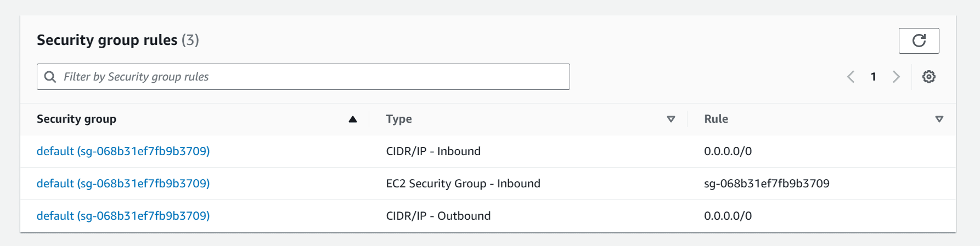This screenshot has height=246, width=980.
Task: Open table preferences with the gear icon
Action: coord(928,77)
